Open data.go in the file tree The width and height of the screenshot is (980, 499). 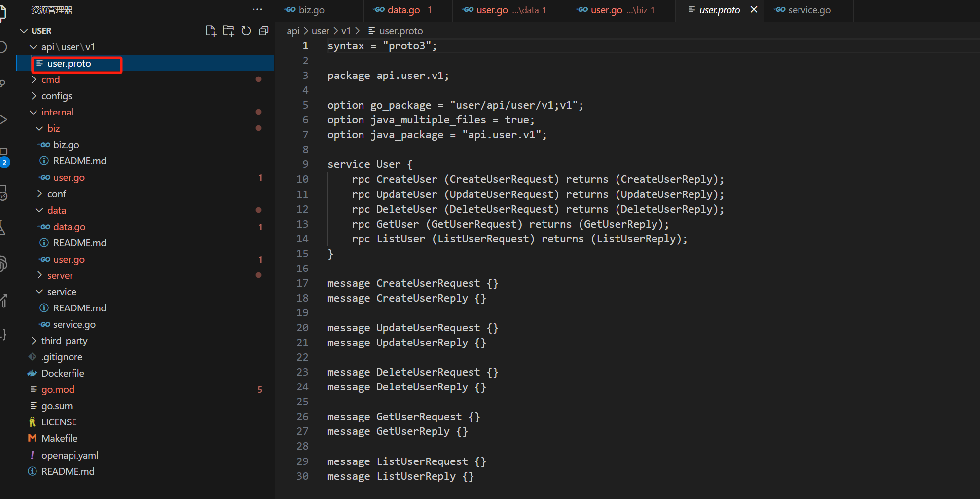coord(145,227)
